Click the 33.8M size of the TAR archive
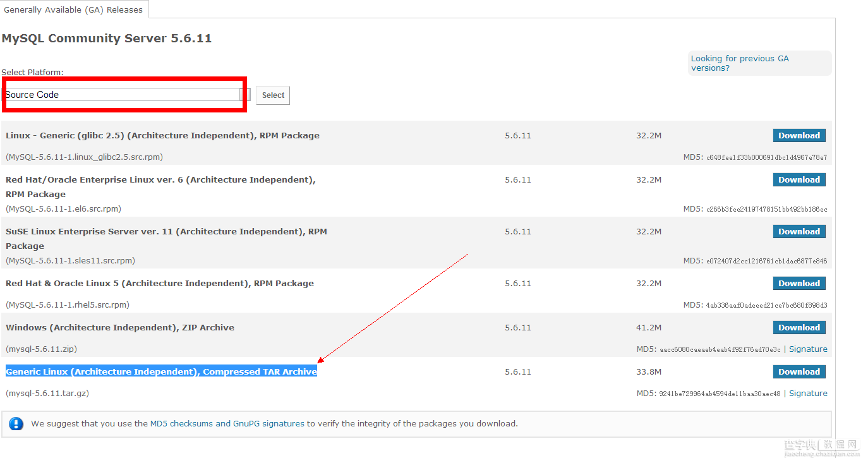 (649, 372)
